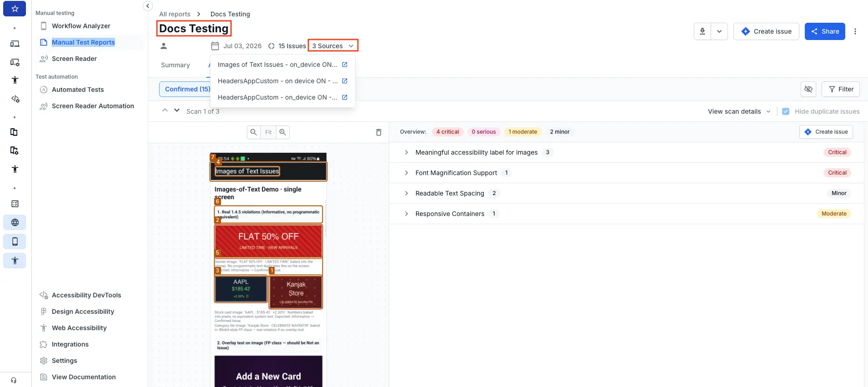Click the Share button

point(825,31)
